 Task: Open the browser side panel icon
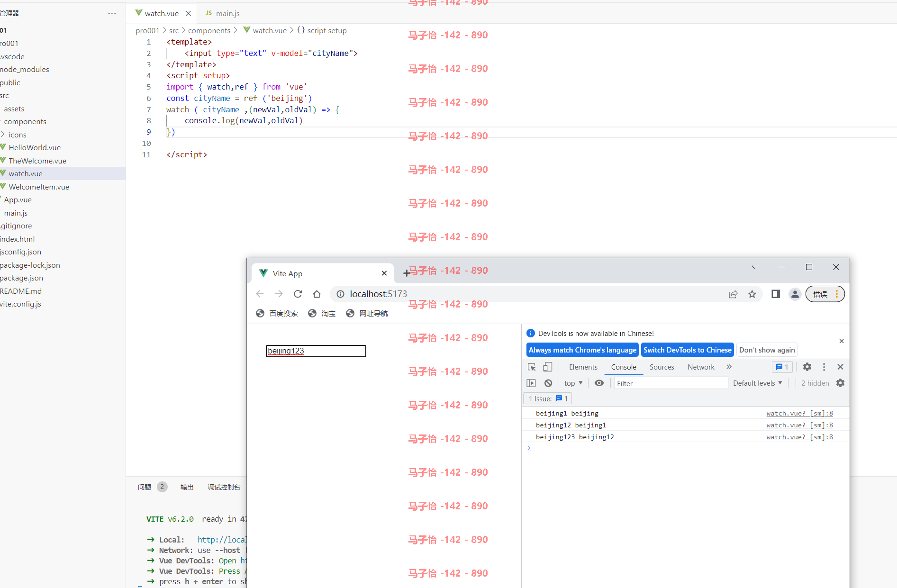click(776, 294)
